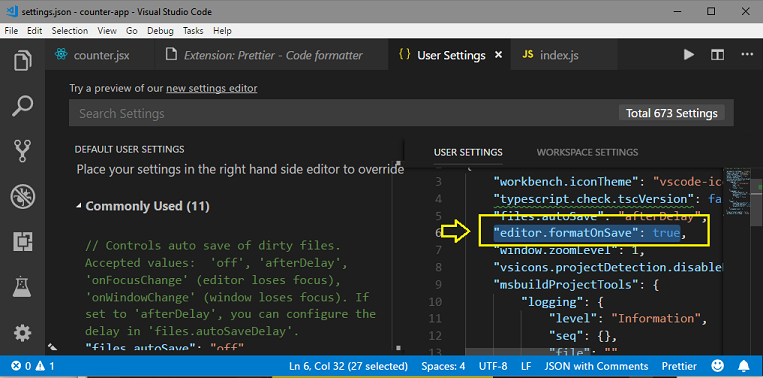Open the Search view in activity bar

click(x=22, y=106)
